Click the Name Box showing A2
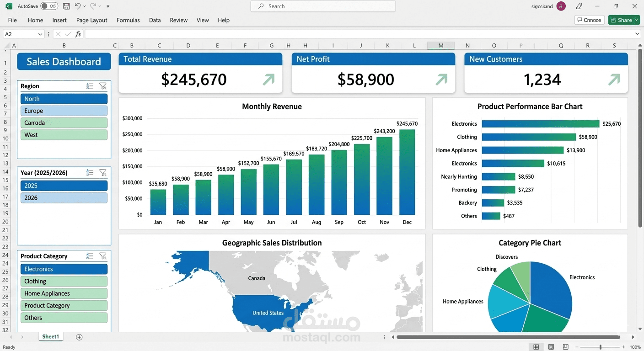644x351 pixels. tap(21, 34)
